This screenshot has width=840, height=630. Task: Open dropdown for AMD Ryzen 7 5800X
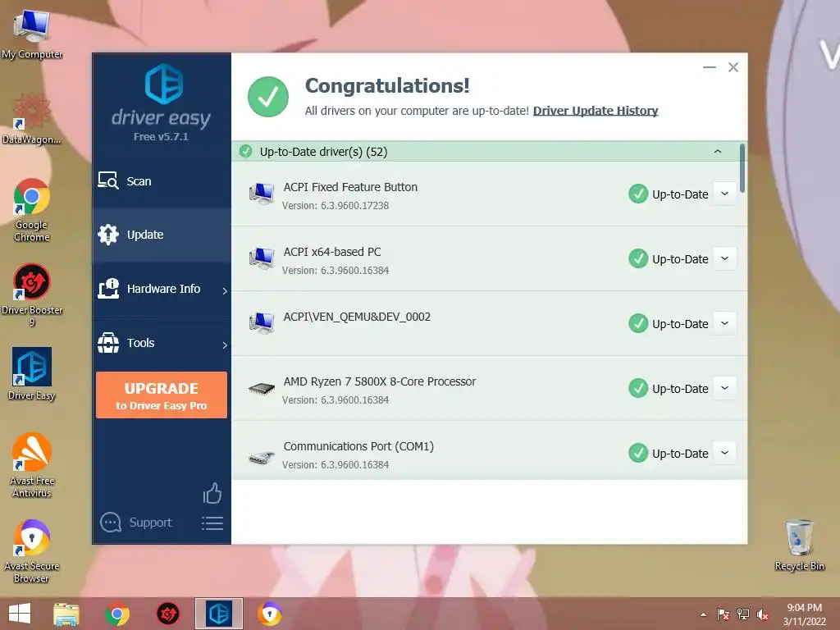click(724, 388)
